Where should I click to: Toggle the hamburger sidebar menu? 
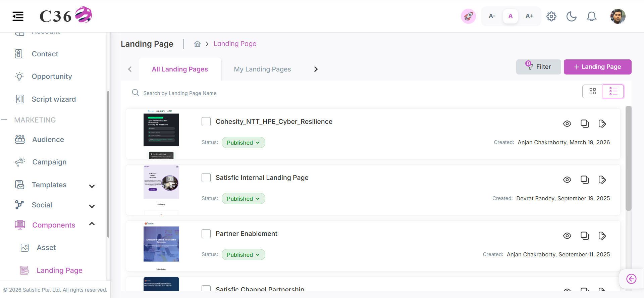click(18, 16)
